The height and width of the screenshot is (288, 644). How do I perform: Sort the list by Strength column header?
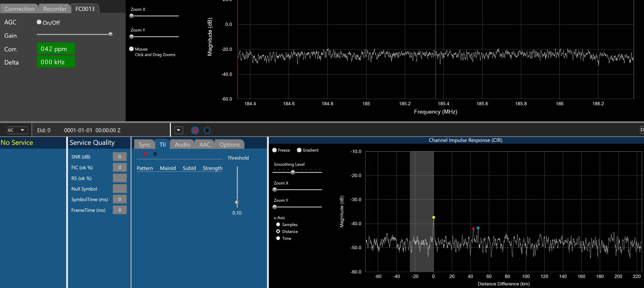click(212, 168)
